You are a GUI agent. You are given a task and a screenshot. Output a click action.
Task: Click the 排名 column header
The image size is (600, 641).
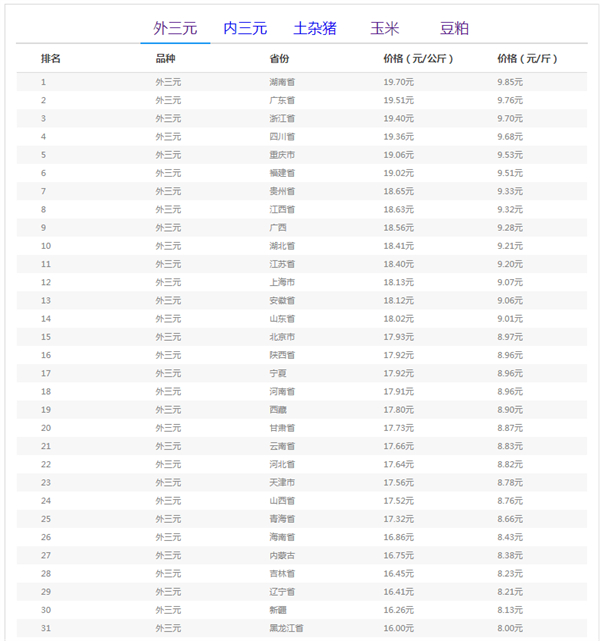51,58
